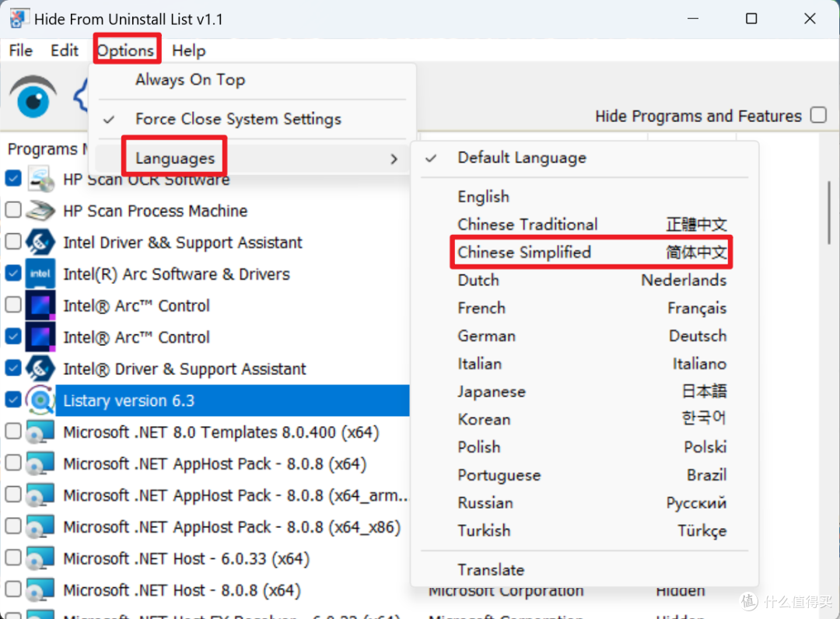840x619 pixels.
Task: Click the HP Scan Process Machine scanner icon
Action: [40, 211]
